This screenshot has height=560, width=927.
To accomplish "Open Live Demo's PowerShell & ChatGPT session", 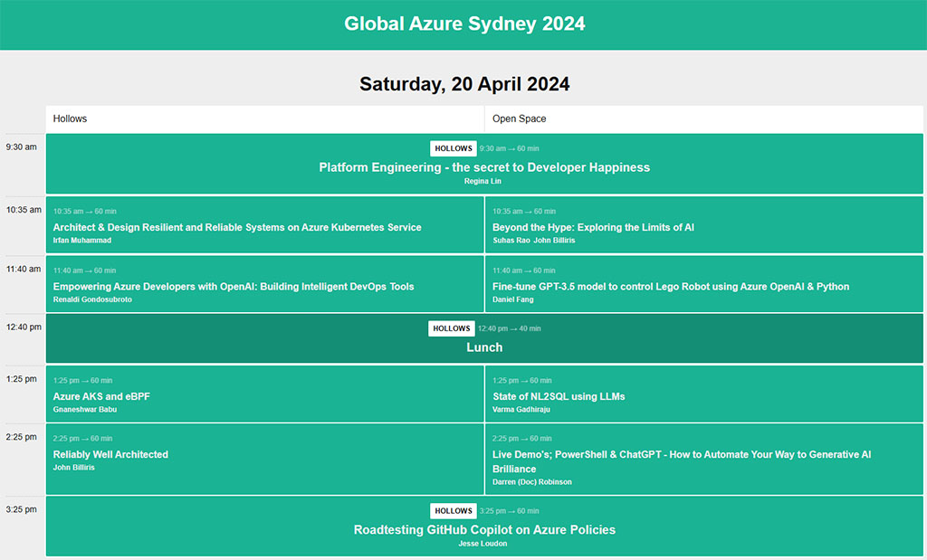I will click(704, 459).
